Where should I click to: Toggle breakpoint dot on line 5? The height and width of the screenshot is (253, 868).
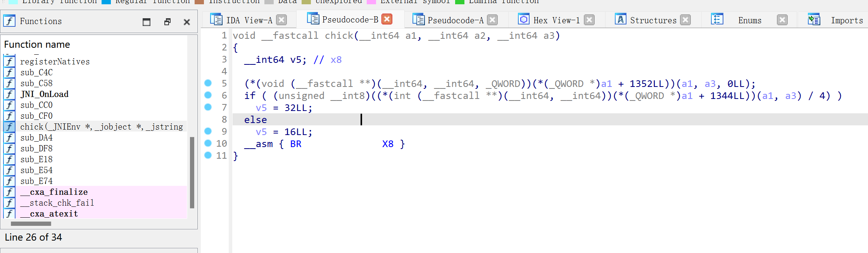(x=208, y=83)
